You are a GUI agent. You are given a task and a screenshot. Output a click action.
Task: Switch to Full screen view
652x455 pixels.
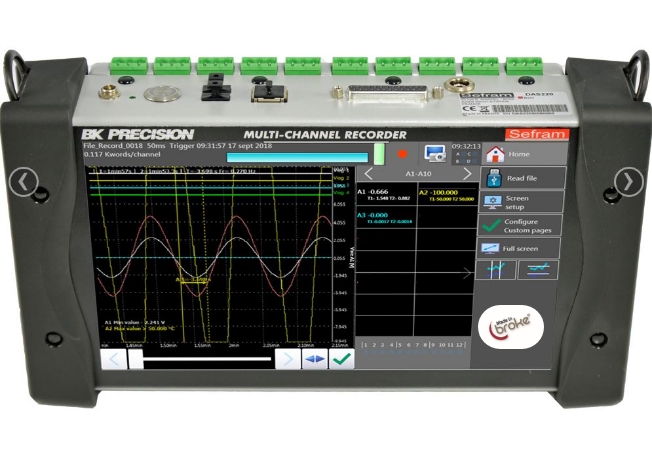tap(520, 248)
